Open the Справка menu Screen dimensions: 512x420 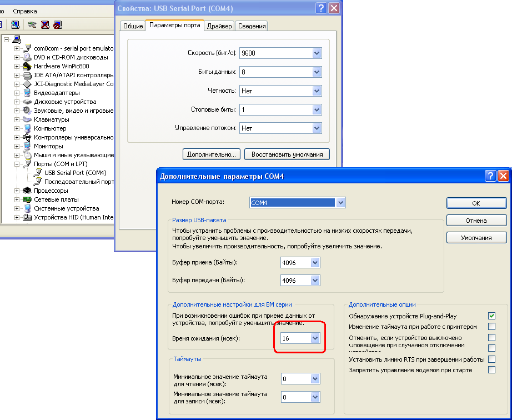click(x=25, y=11)
